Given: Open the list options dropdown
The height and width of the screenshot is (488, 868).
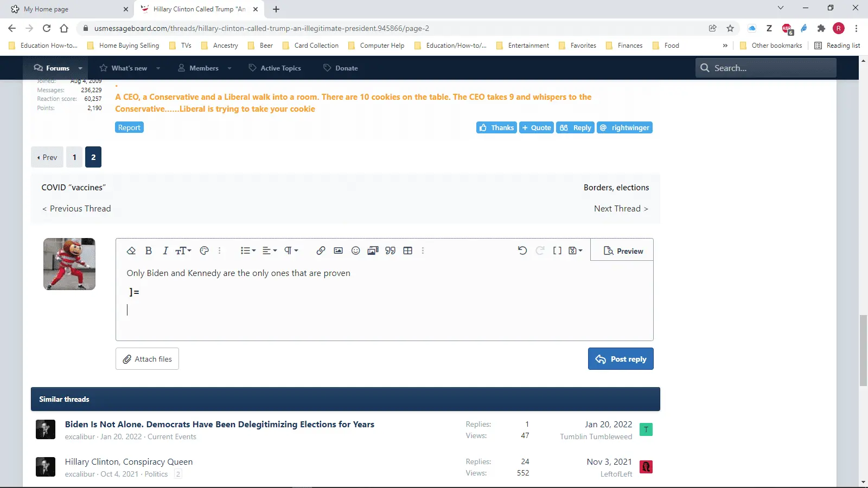Looking at the screenshot, I should [x=248, y=251].
